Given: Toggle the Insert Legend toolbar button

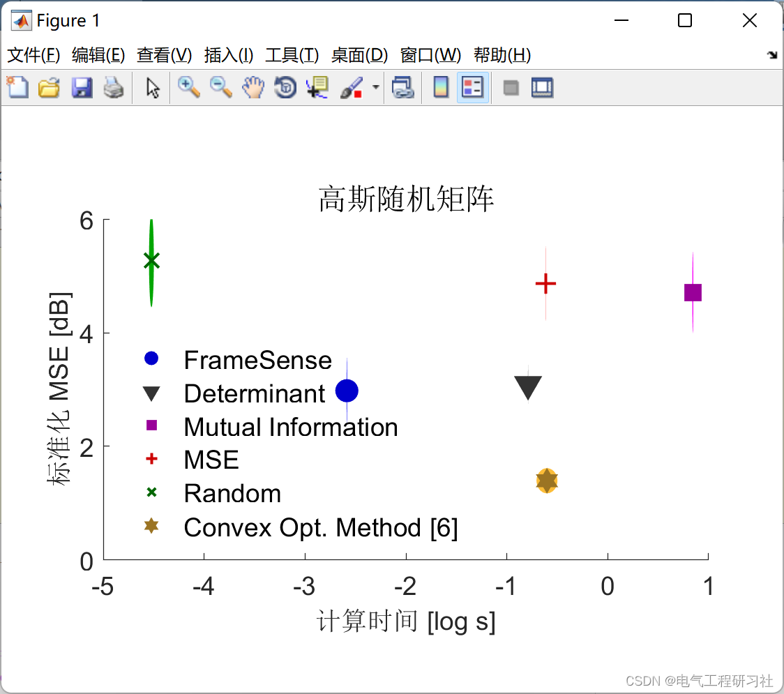Looking at the screenshot, I should (x=472, y=87).
